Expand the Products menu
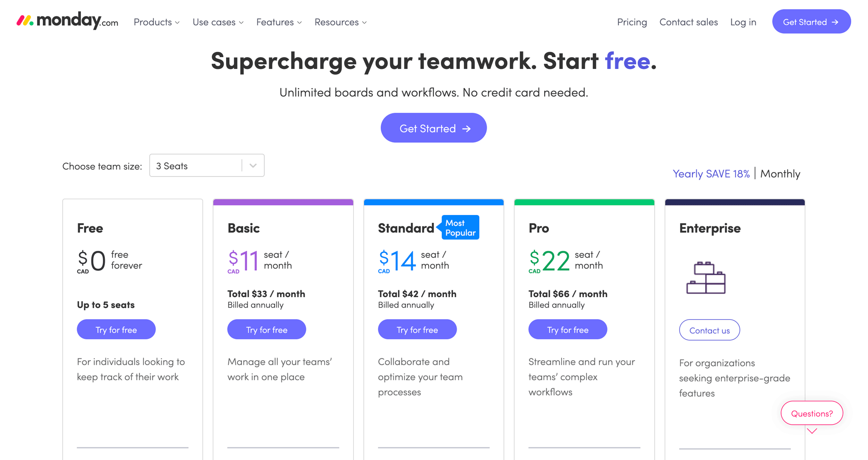 coord(157,22)
